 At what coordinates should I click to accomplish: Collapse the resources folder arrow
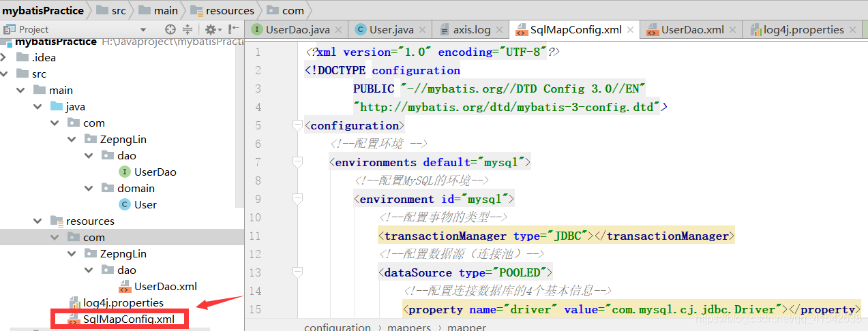tap(38, 221)
